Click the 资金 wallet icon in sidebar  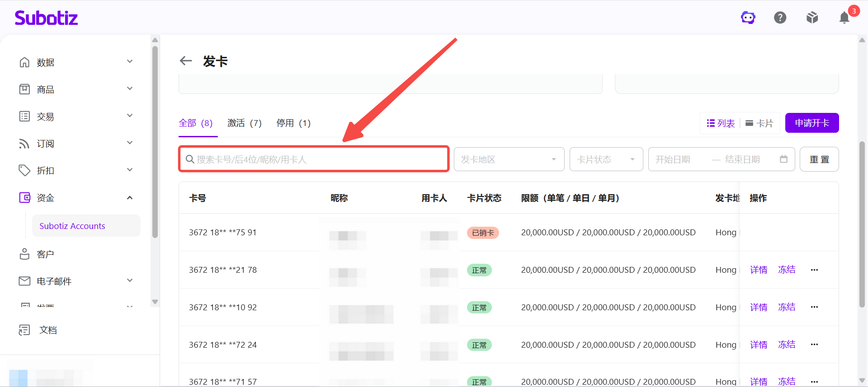pos(24,197)
